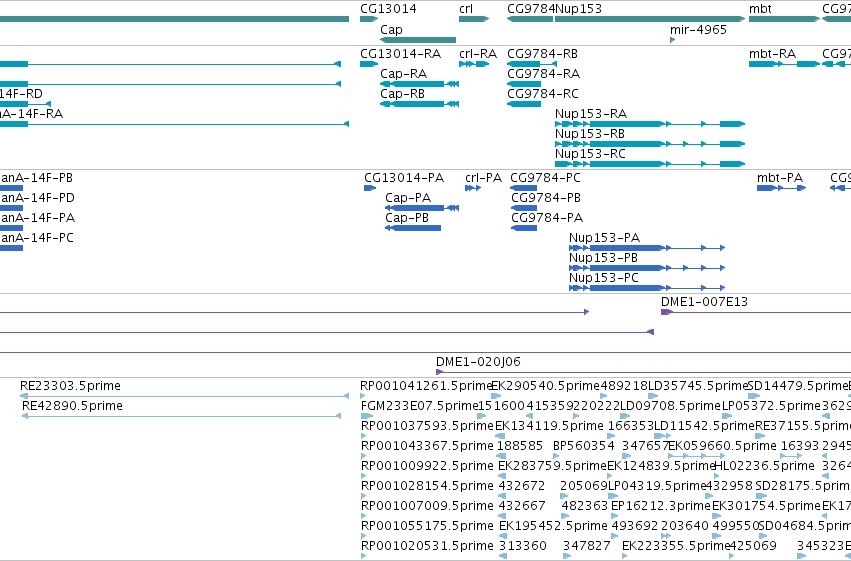Select the mbt gene label
851x561 pixels.
760,9
